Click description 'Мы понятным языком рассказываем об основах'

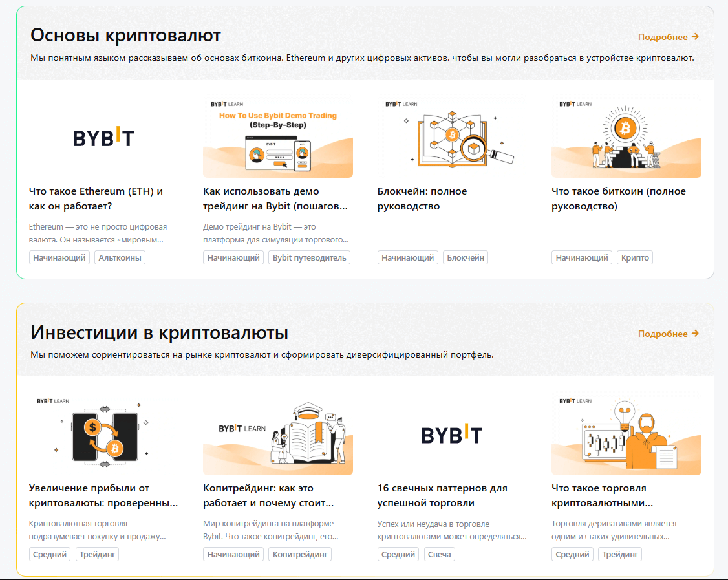click(362, 58)
